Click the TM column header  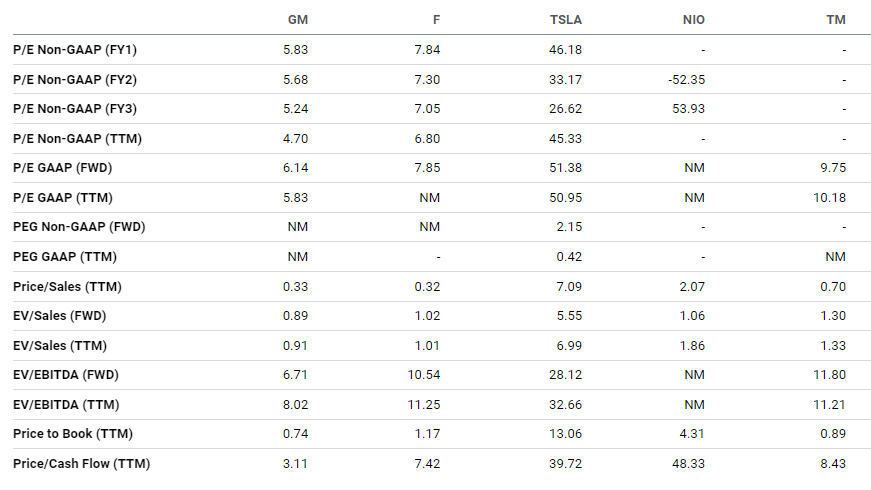(836, 20)
